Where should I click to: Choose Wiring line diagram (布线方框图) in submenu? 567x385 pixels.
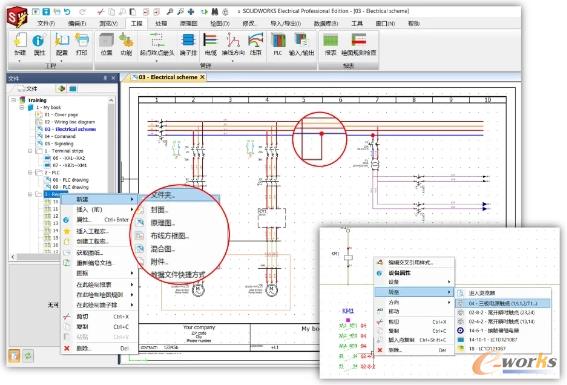[x=170, y=236]
